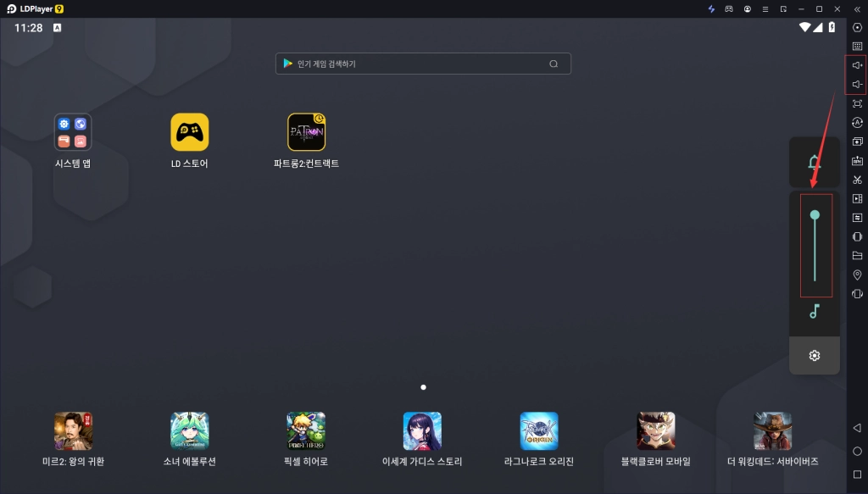The height and width of the screenshot is (494, 868).
Task: Open the keyboard mapping tool
Action: 857,46
